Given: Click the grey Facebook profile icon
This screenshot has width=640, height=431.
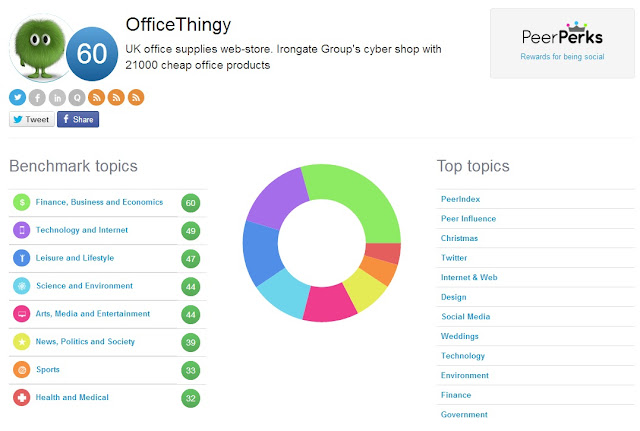Looking at the screenshot, I should point(37,98).
